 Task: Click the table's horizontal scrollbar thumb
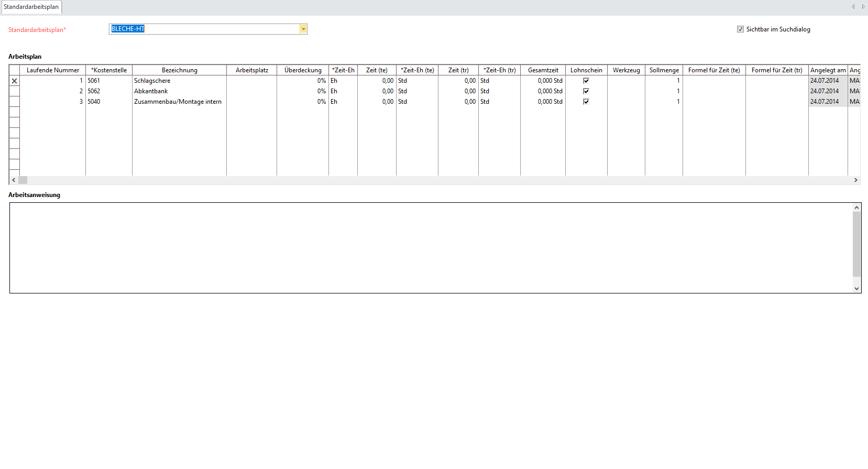tap(23, 180)
